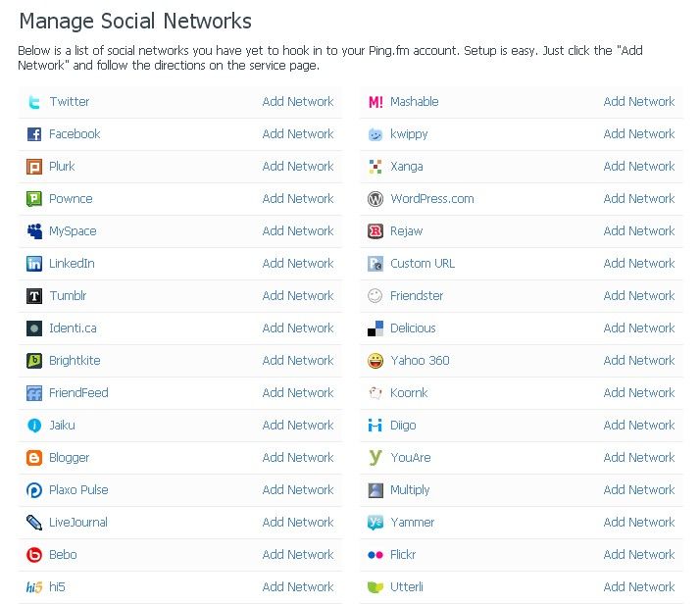Click the WordPress.com logo icon
The height and width of the screenshot is (605, 700).
375,199
